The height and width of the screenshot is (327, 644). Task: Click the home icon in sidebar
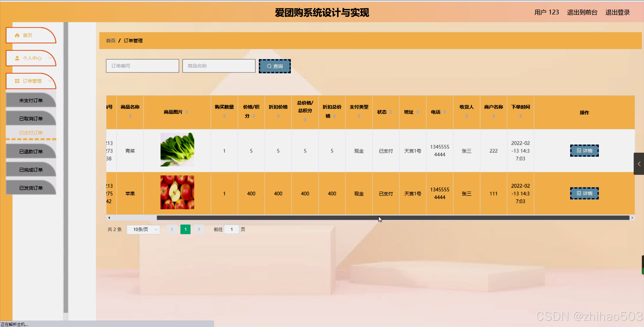[17, 35]
